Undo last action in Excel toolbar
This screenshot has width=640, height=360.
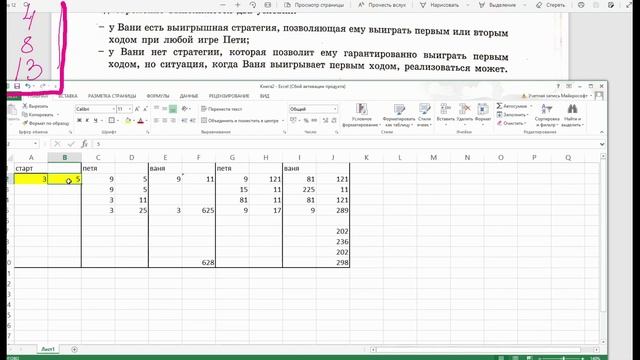(x=27, y=86)
